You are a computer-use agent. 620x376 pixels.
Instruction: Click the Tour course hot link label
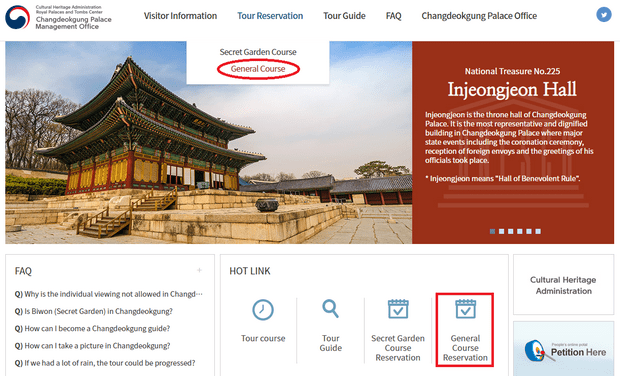(263, 338)
